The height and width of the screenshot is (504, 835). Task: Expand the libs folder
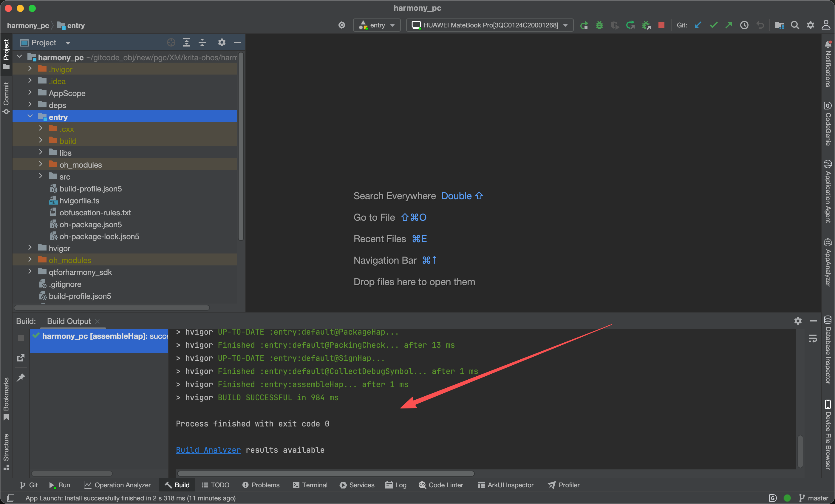[x=41, y=152]
